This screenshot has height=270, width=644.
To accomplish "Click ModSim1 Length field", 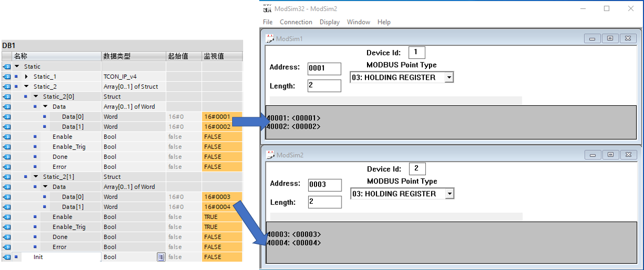I will coord(324,85).
